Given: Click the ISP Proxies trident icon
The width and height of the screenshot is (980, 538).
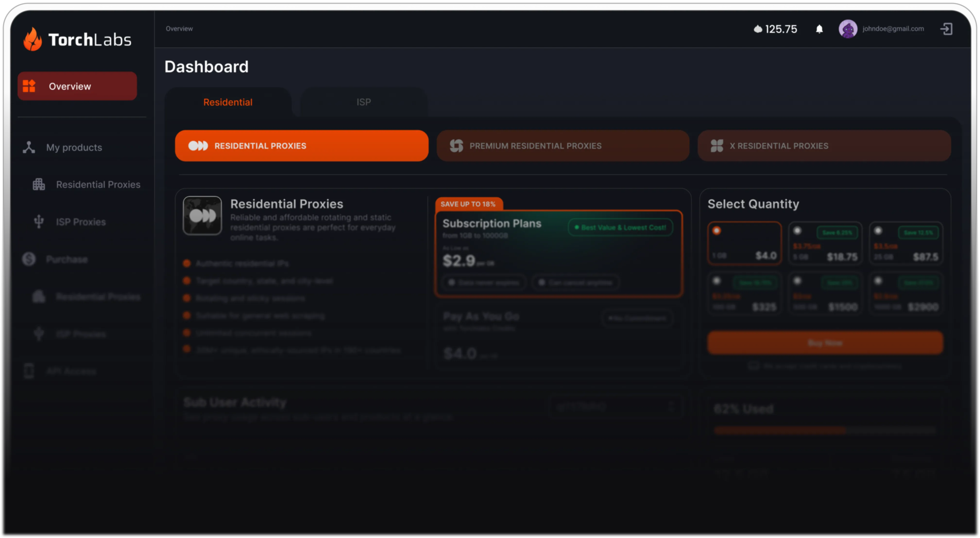Looking at the screenshot, I should 39,222.
